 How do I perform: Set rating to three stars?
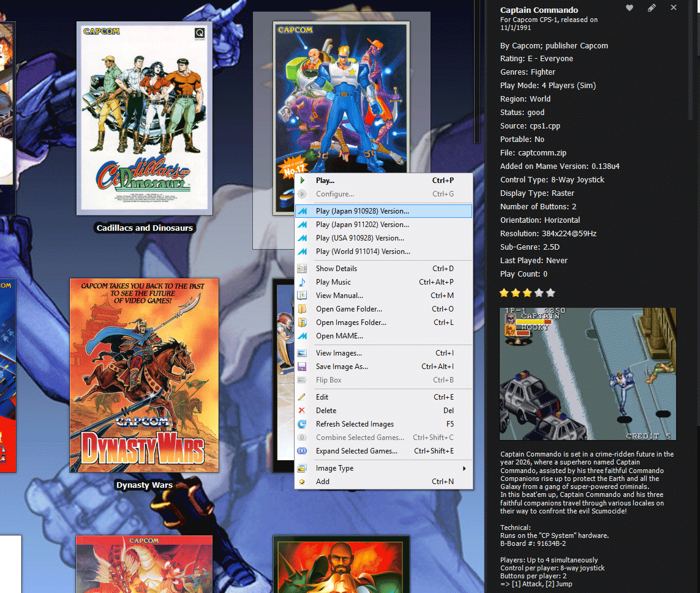[x=528, y=293]
